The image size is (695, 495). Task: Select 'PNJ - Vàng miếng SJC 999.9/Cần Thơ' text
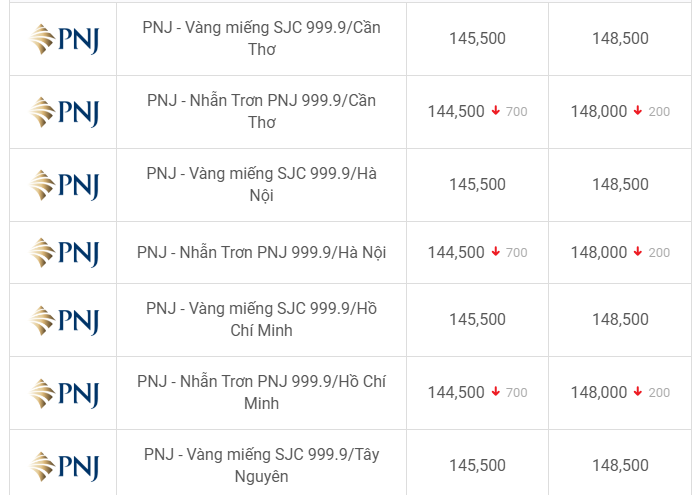(262, 39)
